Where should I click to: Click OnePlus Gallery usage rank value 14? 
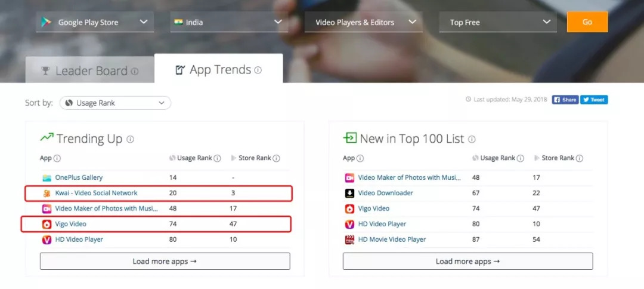172,177
